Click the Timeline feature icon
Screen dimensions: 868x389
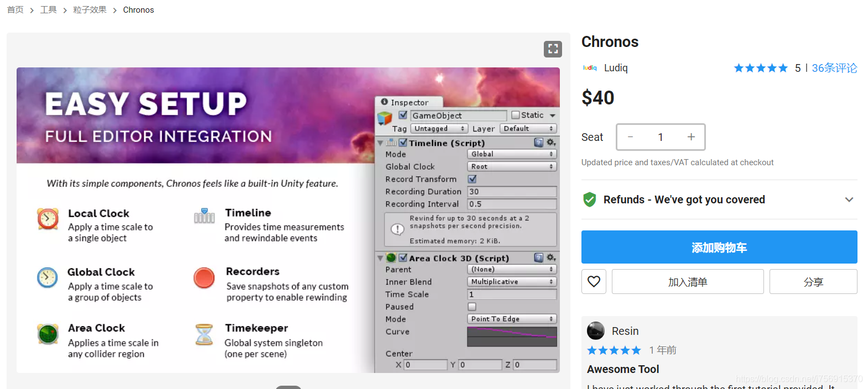pyautogui.click(x=204, y=215)
